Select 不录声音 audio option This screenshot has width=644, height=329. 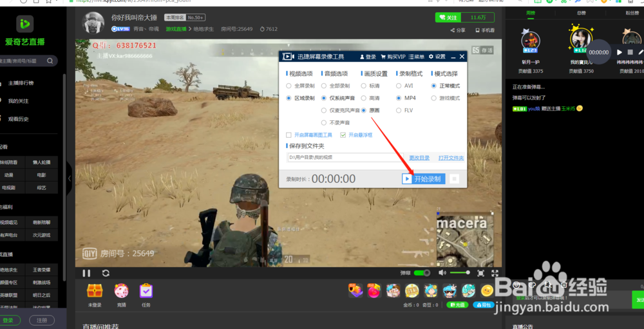(x=336, y=123)
